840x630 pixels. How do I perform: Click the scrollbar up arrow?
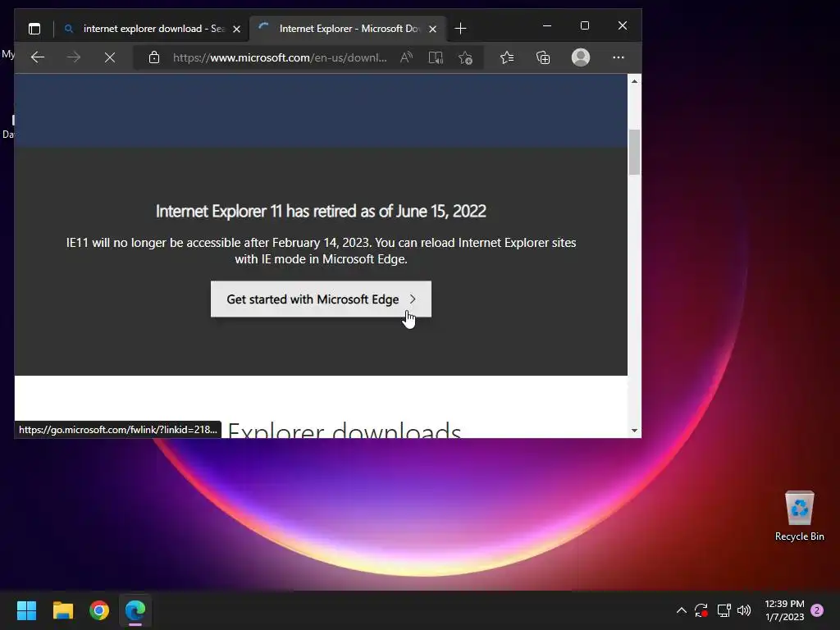(x=634, y=81)
